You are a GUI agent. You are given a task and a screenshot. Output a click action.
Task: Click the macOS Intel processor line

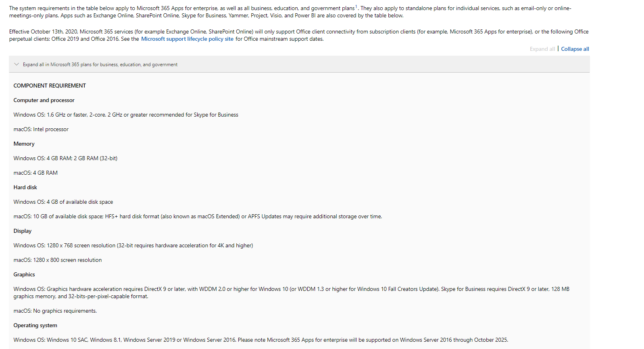click(x=41, y=129)
